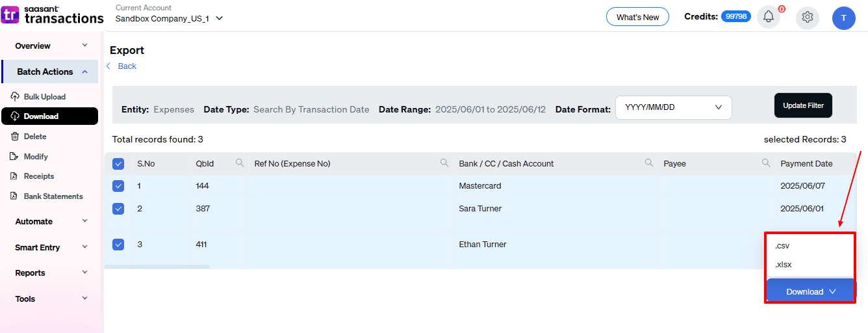
Task: Open the Current Account company dropdown
Action: coord(169,18)
